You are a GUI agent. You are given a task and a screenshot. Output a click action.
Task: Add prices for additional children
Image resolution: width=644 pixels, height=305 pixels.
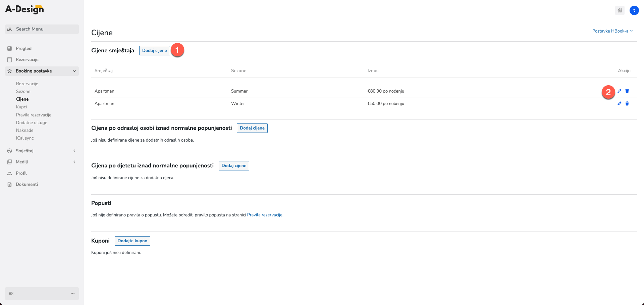click(234, 165)
